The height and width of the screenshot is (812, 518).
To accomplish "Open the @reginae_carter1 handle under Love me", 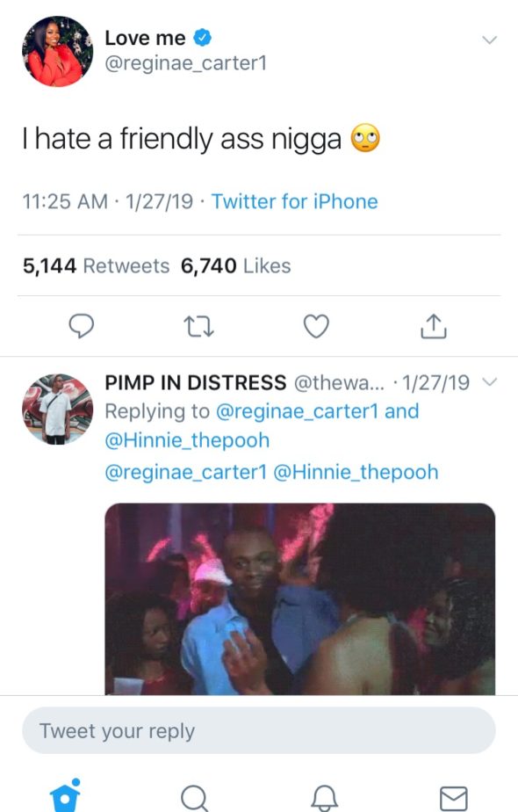I will (186, 63).
